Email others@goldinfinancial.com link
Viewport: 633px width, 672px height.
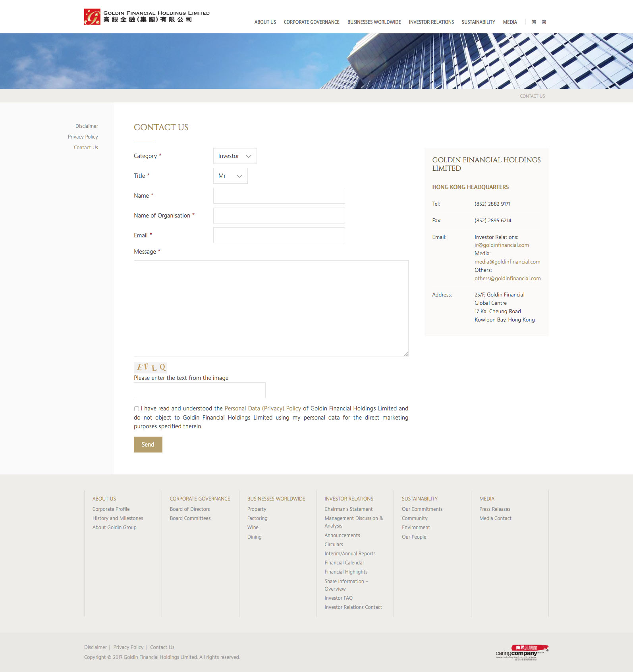(x=508, y=279)
